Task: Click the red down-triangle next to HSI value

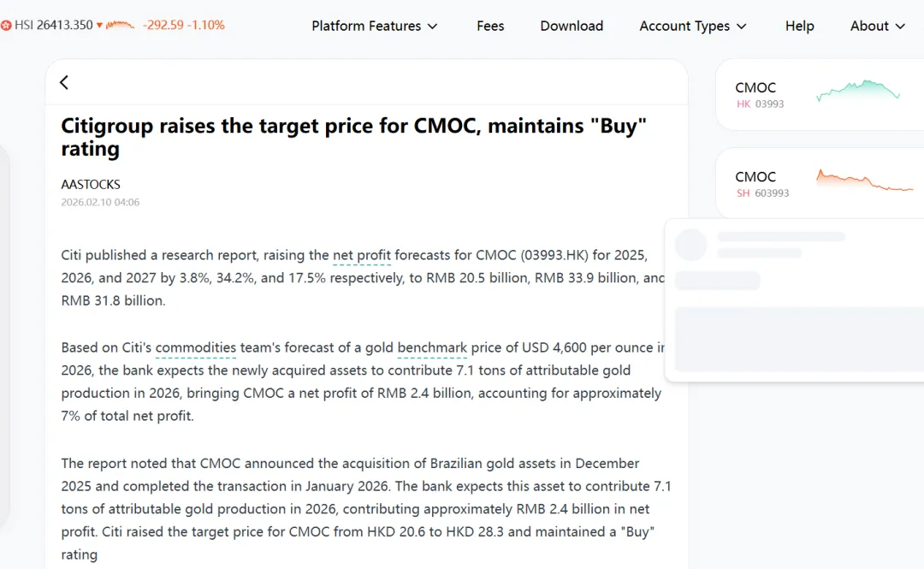Action: coord(100,26)
